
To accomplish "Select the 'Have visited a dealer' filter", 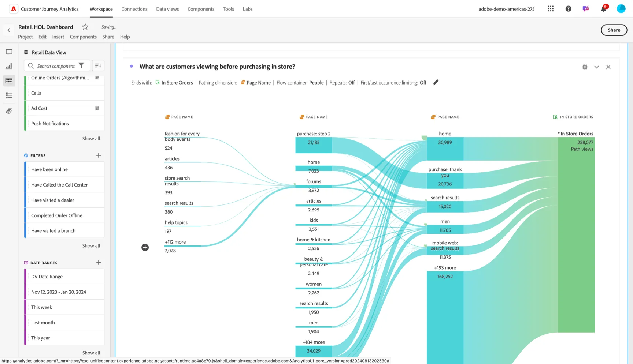I will point(64,200).
